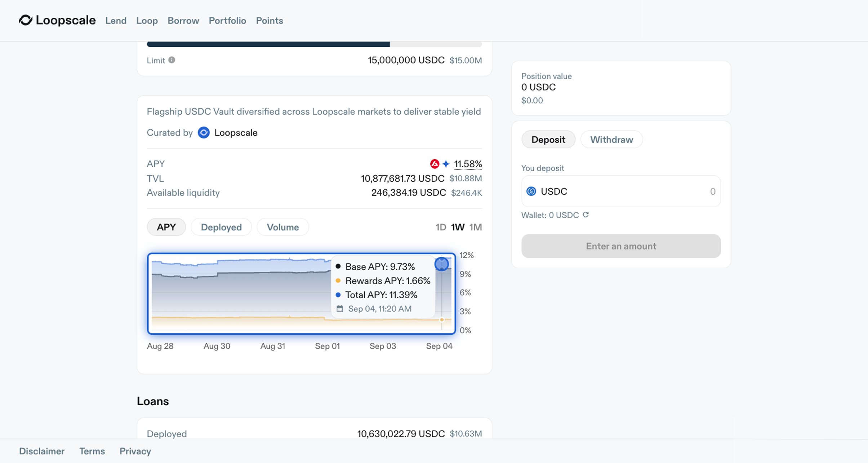Open the Points page
The image size is (868, 463).
tap(269, 21)
